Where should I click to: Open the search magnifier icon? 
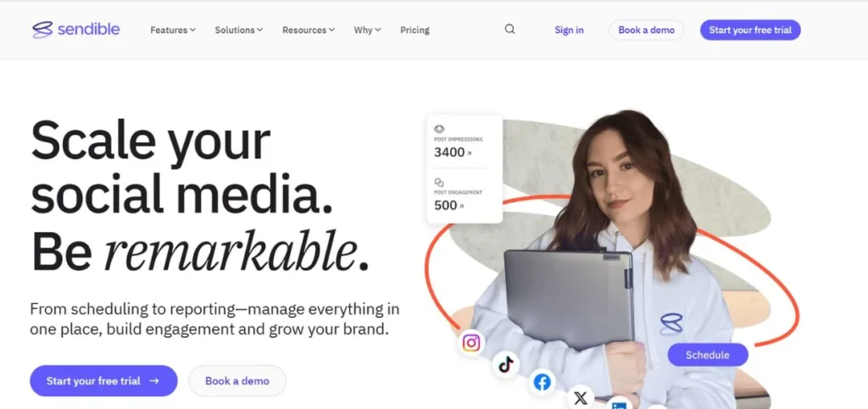click(x=509, y=30)
